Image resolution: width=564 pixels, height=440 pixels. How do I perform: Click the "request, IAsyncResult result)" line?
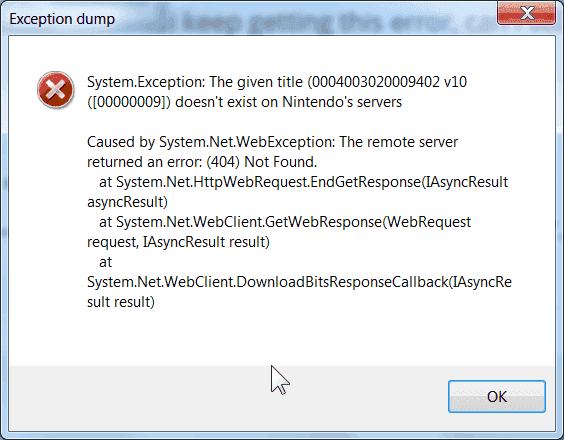pyautogui.click(x=178, y=242)
